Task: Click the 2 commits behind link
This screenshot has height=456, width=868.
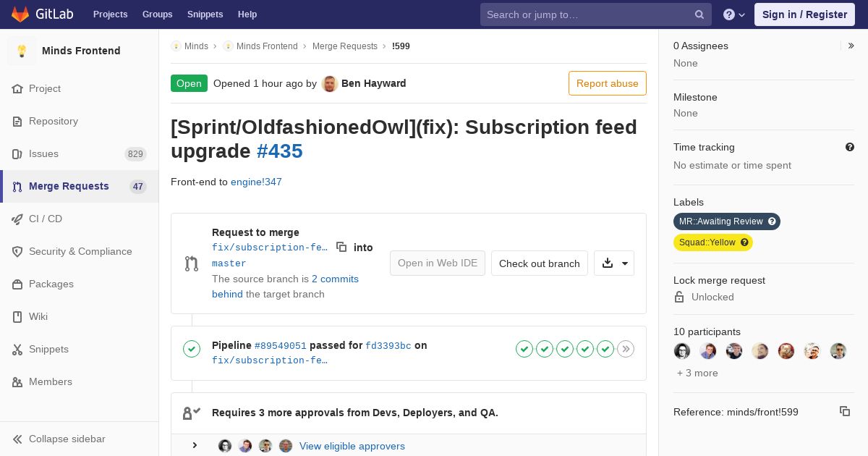Action: (x=285, y=286)
